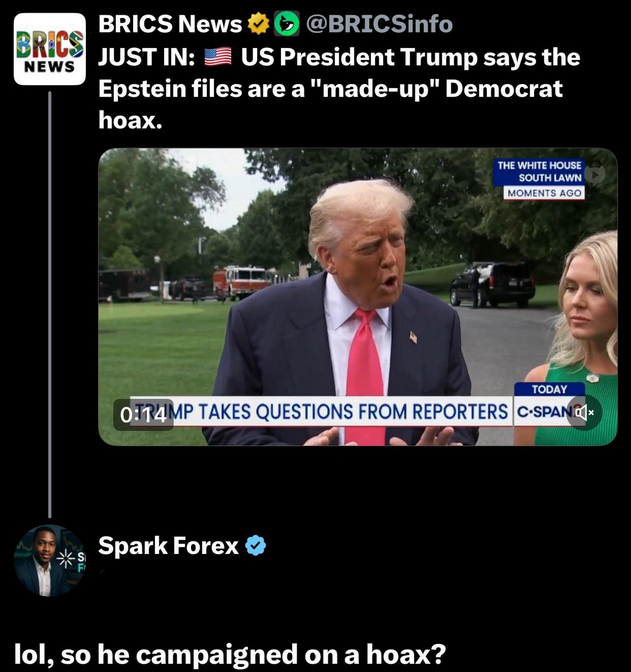
Task: Open the Spark Forex profile picture
Action: click(50, 560)
